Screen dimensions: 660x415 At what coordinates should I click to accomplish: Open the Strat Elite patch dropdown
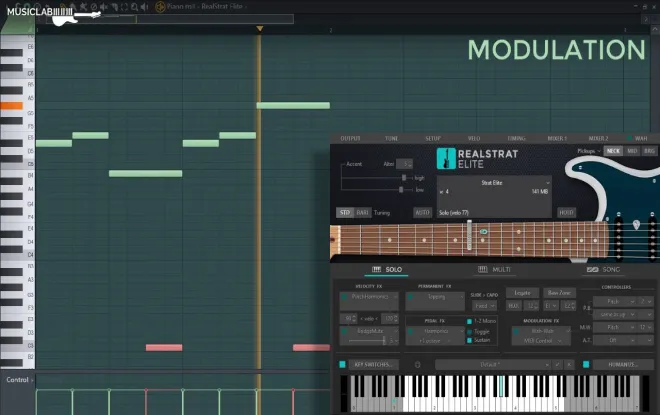pyautogui.click(x=494, y=183)
